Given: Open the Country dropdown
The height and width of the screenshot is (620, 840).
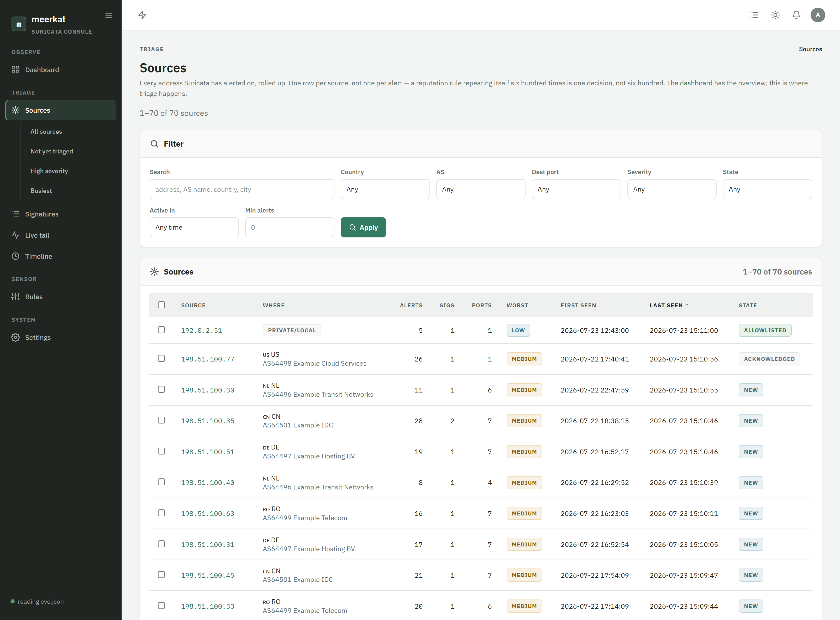Looking at the screenshot, I should pos(385,189).
